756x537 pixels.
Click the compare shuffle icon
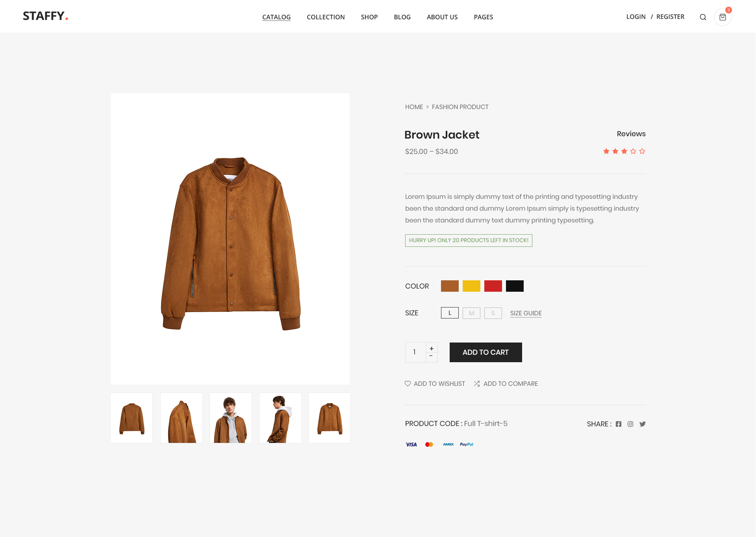477,383
